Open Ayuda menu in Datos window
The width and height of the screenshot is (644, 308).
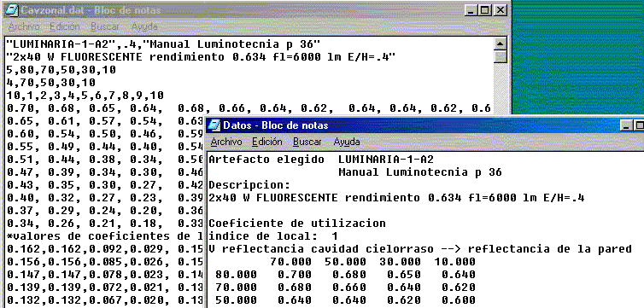point(347,142)
